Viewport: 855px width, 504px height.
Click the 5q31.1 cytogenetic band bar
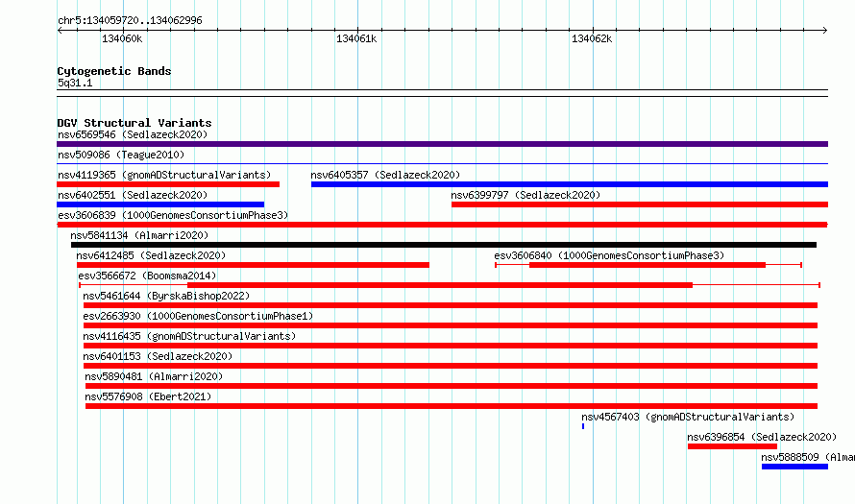[442, 93]
